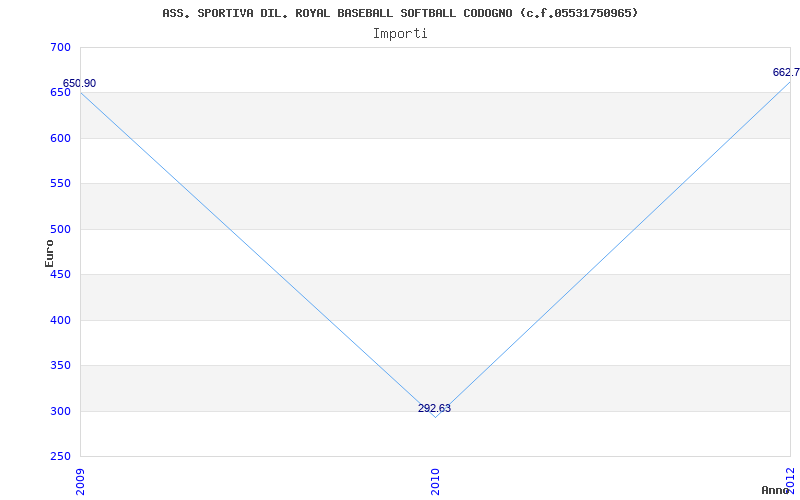Image resolution: width=800 pixels, height=500 pixels.
Task: Click the 550 y-axis tick label
Action: click(60, 184)
